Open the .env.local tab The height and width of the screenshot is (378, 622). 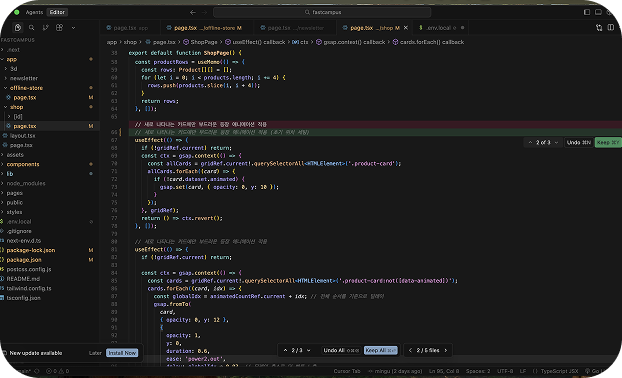point(442,28)
